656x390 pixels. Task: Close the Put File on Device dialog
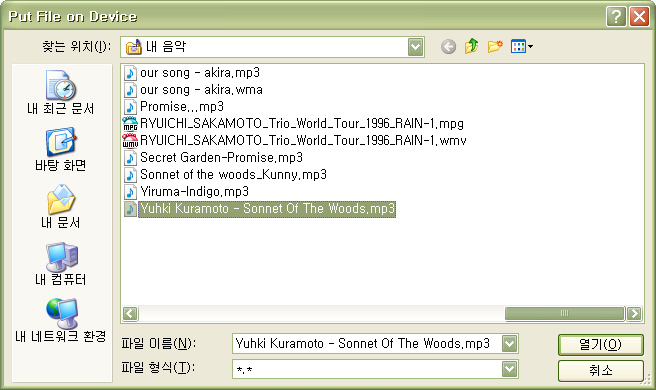pos(639,17)
